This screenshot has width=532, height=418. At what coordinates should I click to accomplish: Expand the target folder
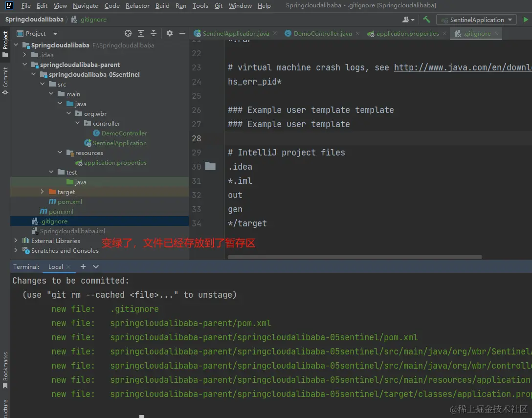(x=42, y=192)
